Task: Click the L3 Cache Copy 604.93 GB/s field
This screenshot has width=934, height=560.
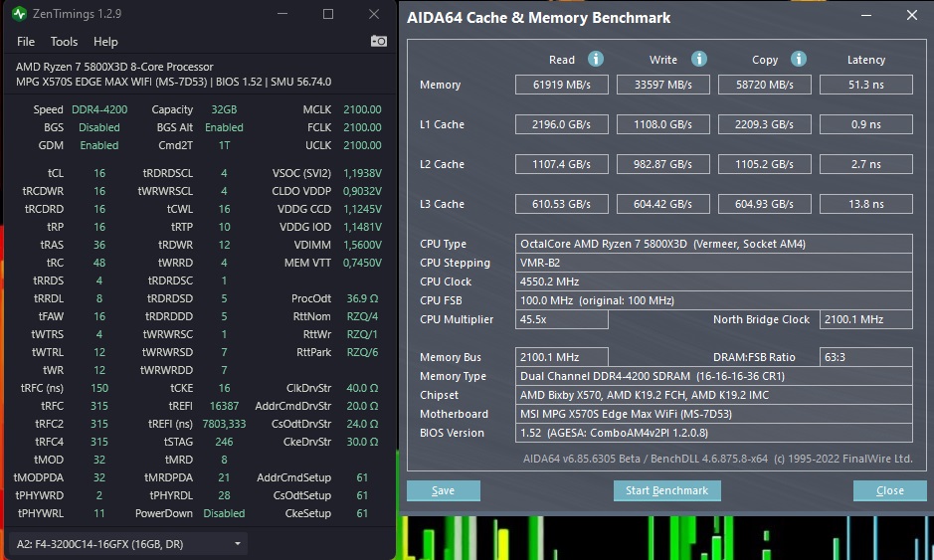Action: (765, 204)
